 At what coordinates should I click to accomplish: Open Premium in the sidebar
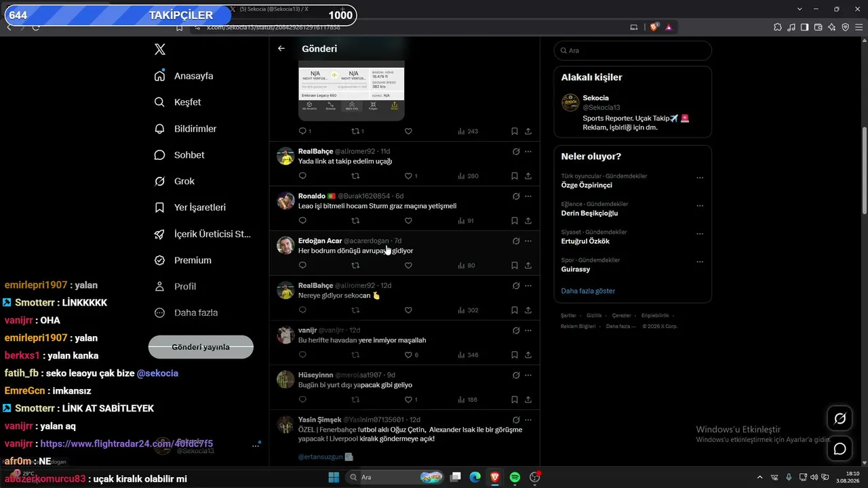coord(182,260)
